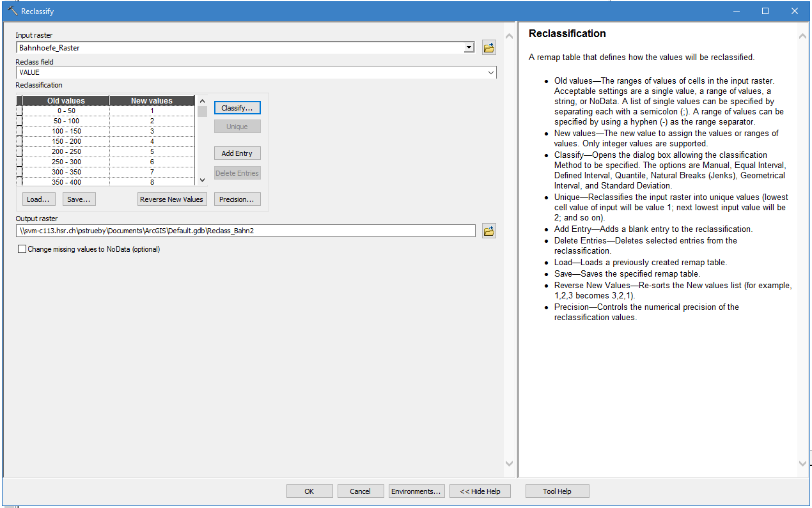Open the Input raster dropdown arrow

click(469, 48)
